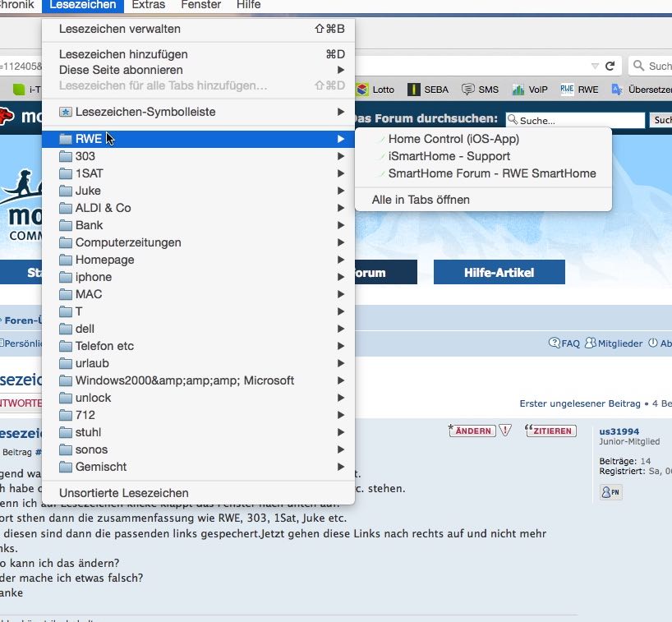
Task: Choose Alle in Tabs öffnen
Action: point(483,200)
